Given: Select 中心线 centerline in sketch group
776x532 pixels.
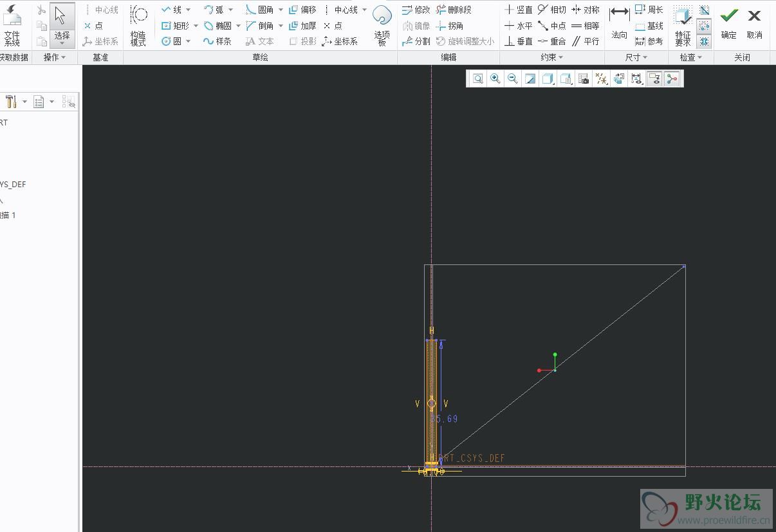Looking at the screenshot, I should pyautogui.click(x=341, y=10).
